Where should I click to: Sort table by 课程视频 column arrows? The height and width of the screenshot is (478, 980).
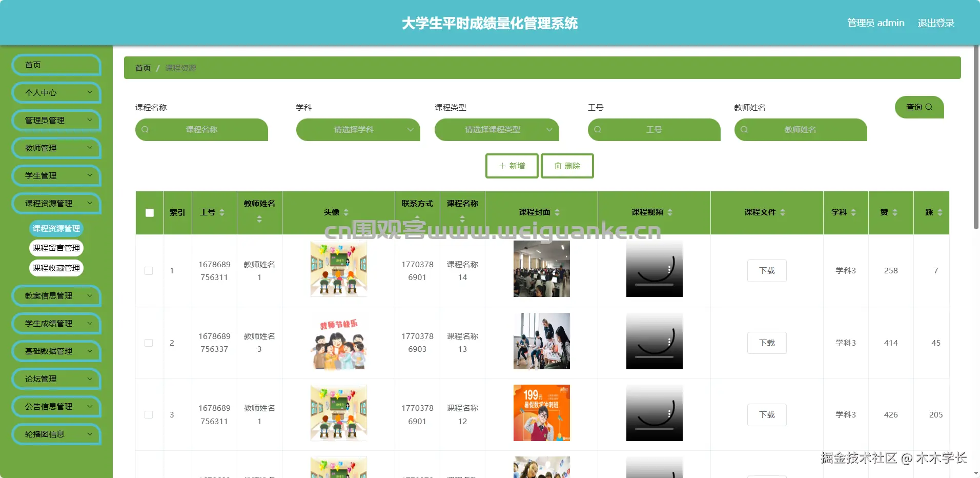(670, 212)
